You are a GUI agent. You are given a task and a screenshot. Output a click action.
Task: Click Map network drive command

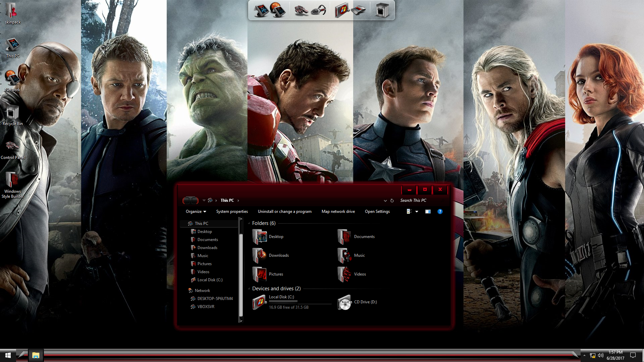click(338, 212)
